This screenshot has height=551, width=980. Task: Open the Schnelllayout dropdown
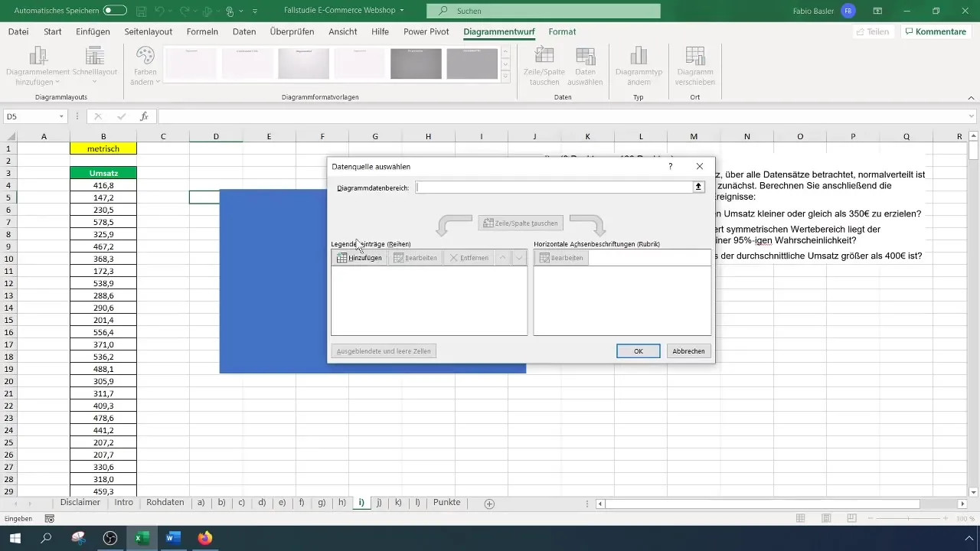point(95,67)
